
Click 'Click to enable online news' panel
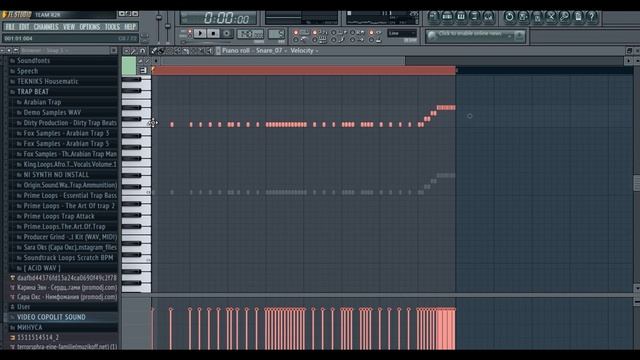[476, 36]
